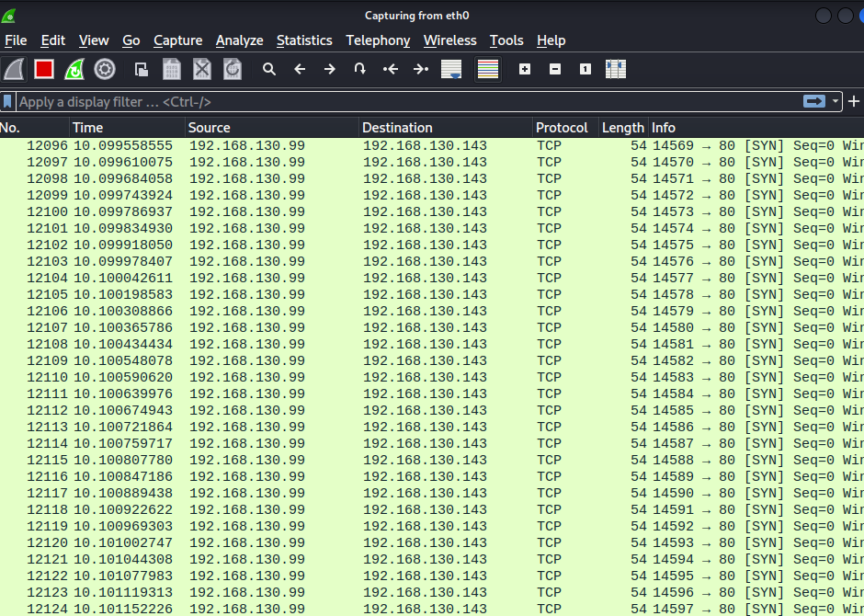Sort by the Source column header

(x=272, y=128)
